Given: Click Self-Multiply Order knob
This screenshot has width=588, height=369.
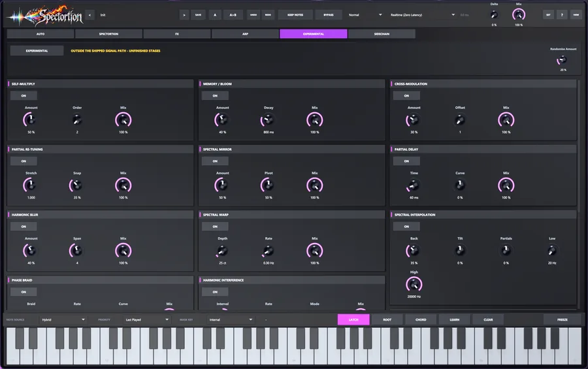Looking at the screenshot, I should [x=77, y=120].
